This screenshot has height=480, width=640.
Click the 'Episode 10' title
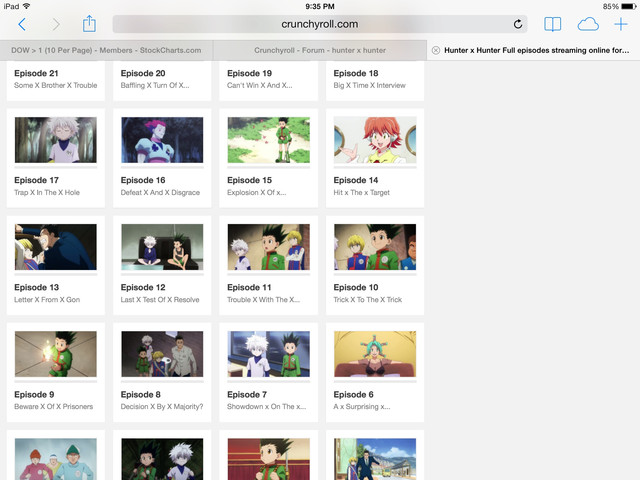[x=356, y=287]
